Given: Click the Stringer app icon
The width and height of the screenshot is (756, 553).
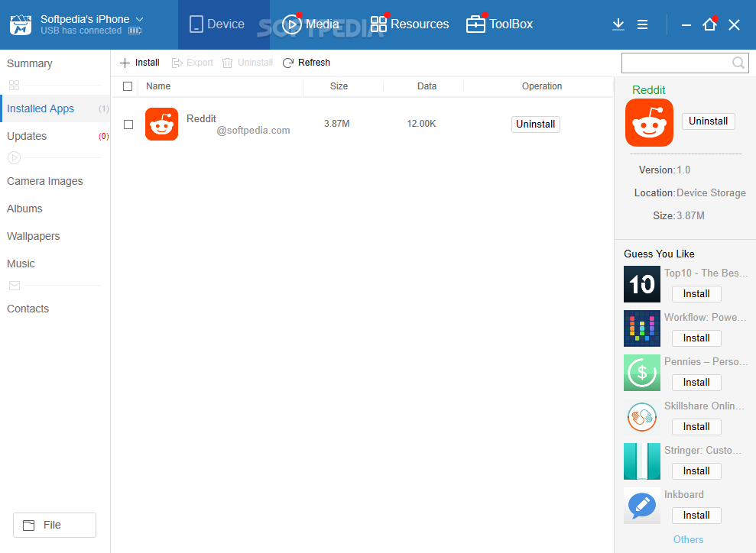Looking at the screenshot, I should click(x=642, y=461).
